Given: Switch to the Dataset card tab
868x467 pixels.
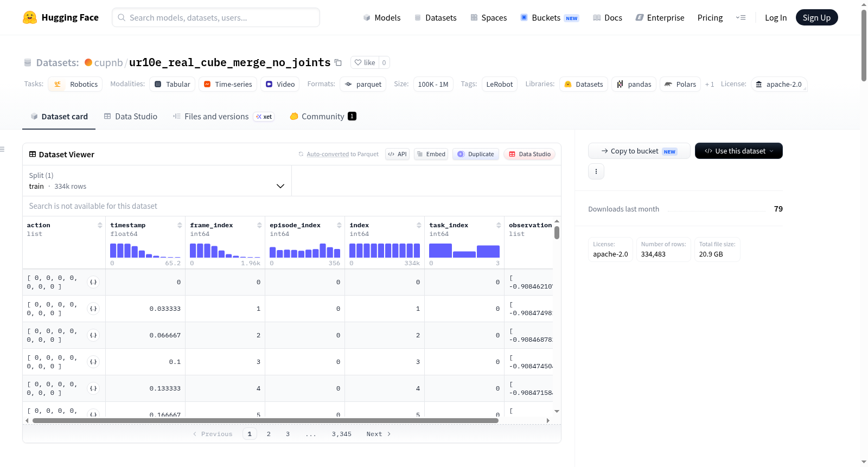Looking at the screenshot, I should click(59, 116).
